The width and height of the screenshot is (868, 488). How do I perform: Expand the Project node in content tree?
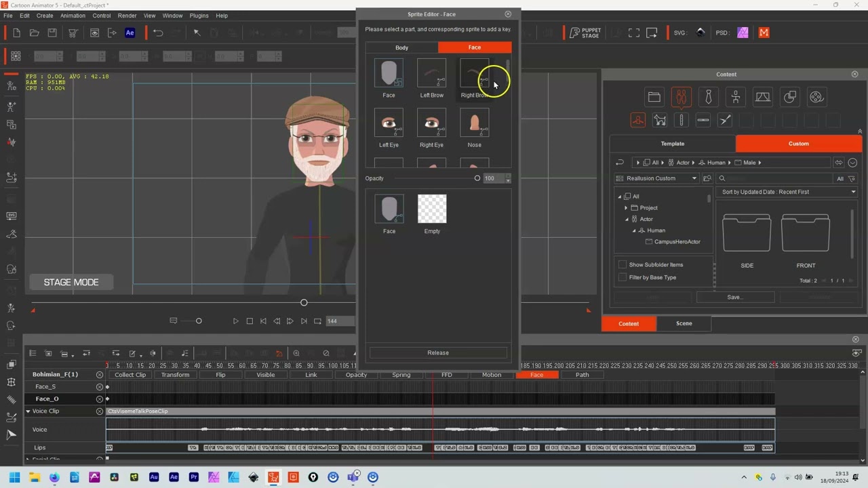626,208
